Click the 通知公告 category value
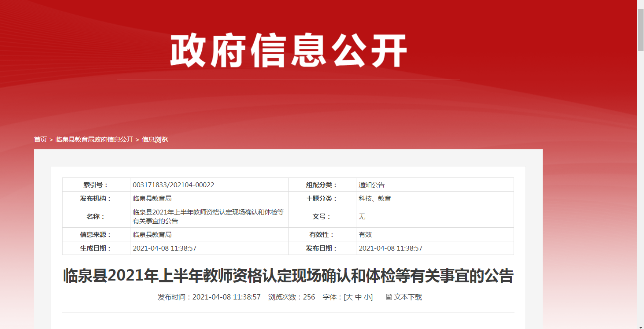This screenshot has height=329, width=644. tap(372, 185)
